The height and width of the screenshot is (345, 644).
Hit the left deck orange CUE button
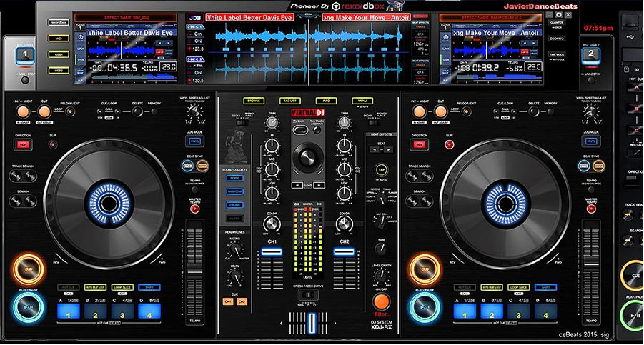pos(28,269)
